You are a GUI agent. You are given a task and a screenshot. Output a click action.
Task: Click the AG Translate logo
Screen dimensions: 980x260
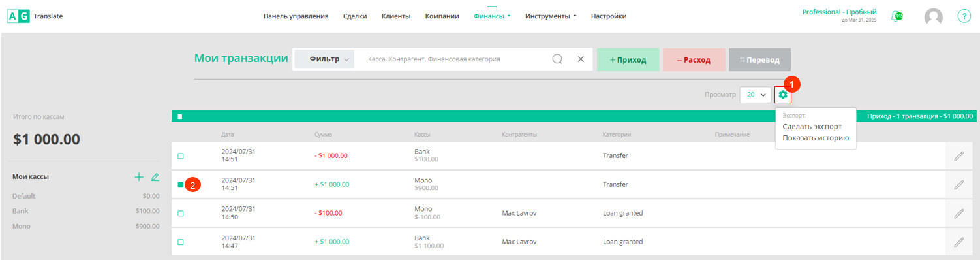[x=35, y=16]
